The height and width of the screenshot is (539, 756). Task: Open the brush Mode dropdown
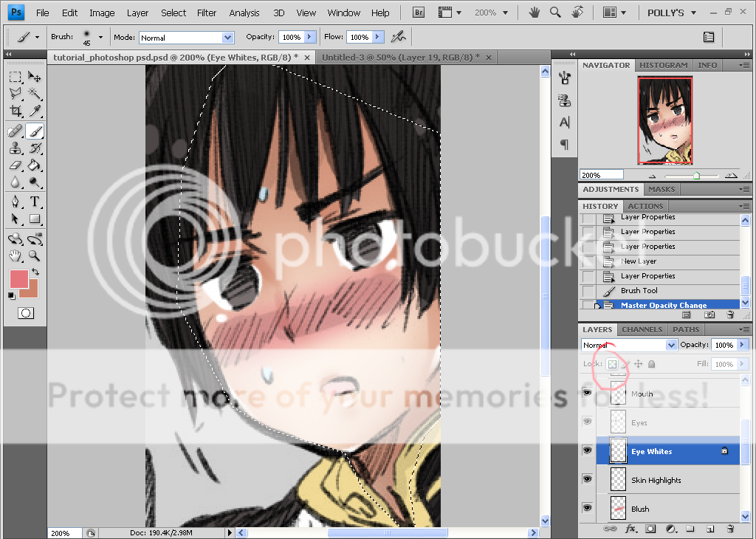pyautogui.click(x=186, y=37)
